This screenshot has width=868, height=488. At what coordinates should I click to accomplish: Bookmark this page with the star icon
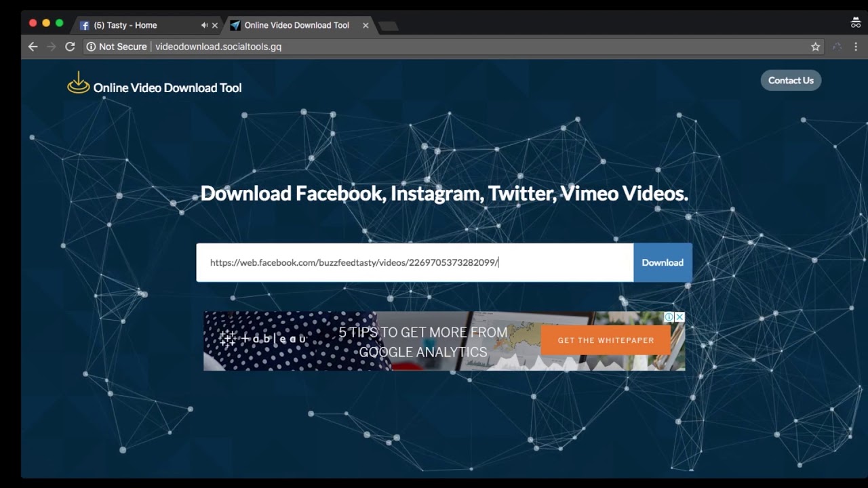(815, 47)
